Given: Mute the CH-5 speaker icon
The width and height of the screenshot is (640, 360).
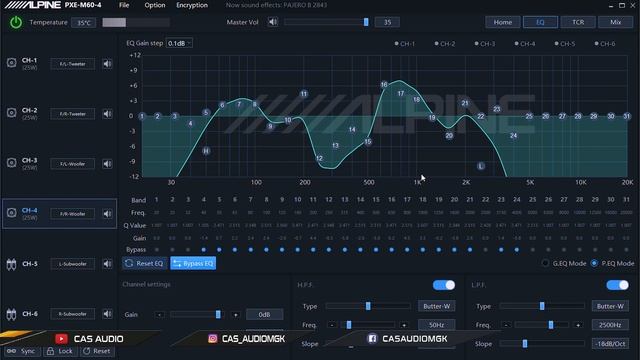Looking at the screenshot, I should [x=107, y=264].
